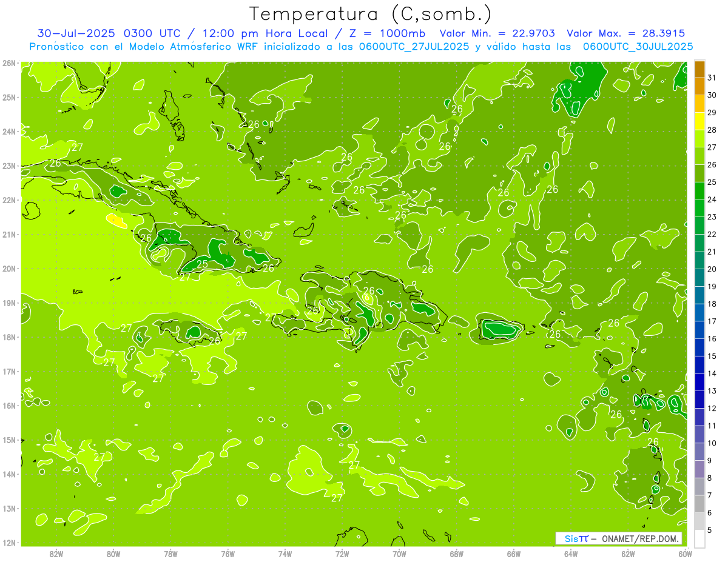Click the "15" color scale label
The image size is (728, 562).
(712, 356)
